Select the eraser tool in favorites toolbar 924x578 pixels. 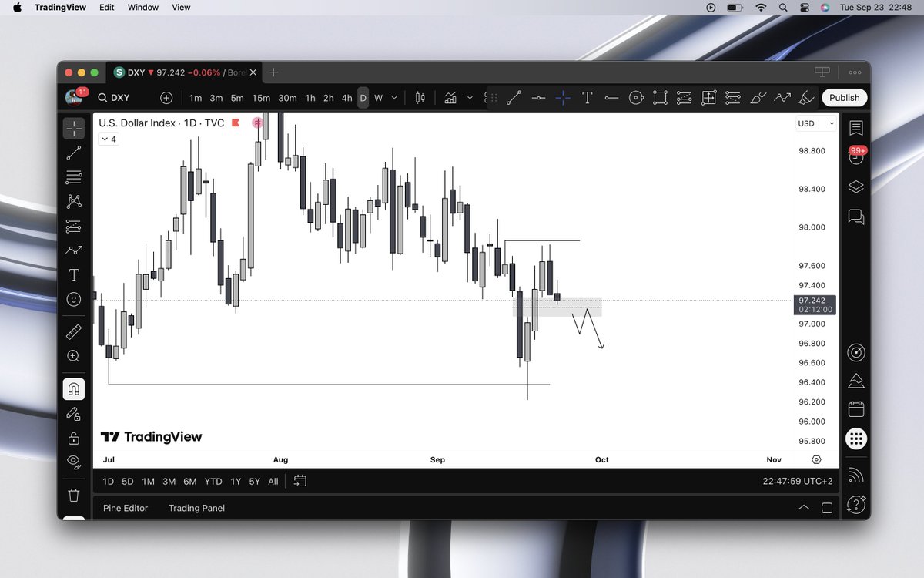pos(807,98)
